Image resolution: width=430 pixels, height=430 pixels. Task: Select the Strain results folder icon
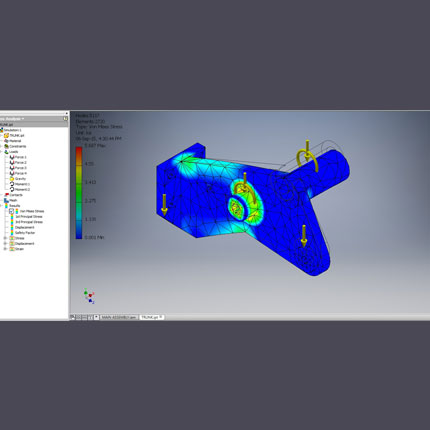tap(12, 249)
